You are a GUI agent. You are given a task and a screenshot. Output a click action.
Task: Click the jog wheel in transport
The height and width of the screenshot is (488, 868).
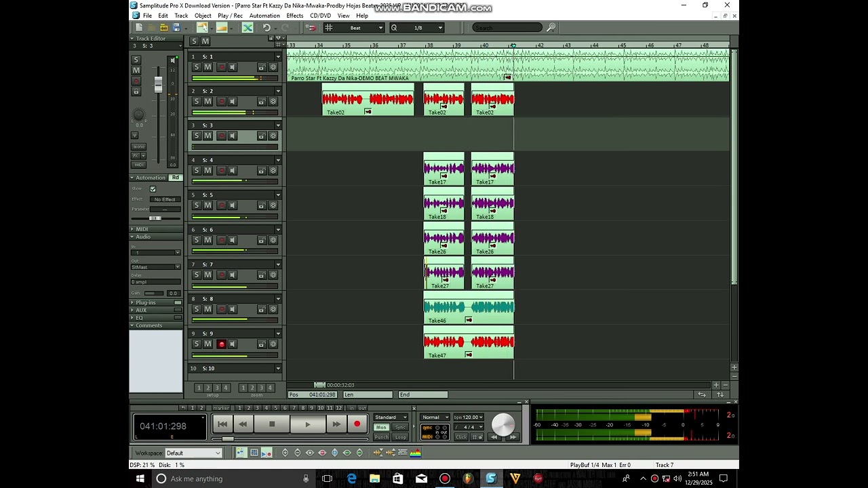coord(503,424)
